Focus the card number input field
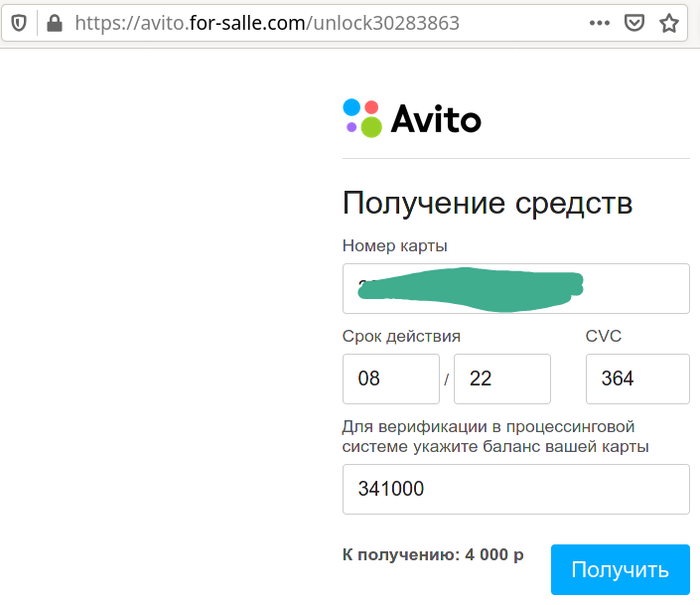700x605 pixels. click(515, 288)
